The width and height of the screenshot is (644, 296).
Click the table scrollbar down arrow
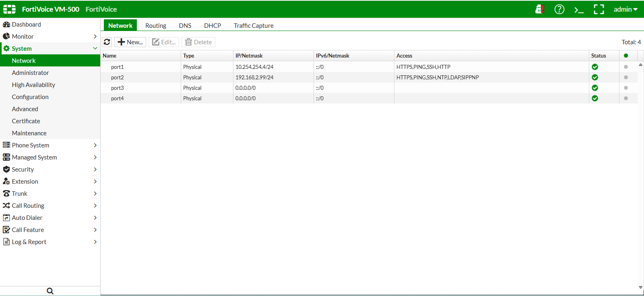pos(640,287)
